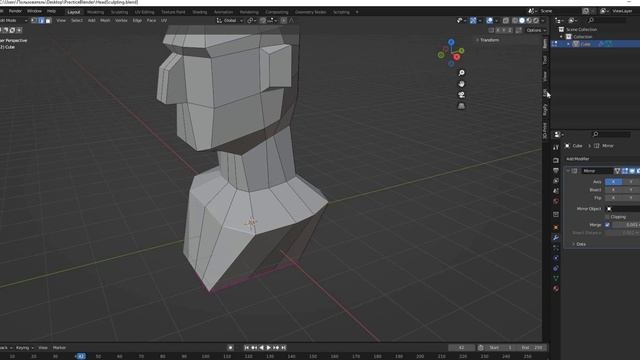Image resolution: width=640 pixels, height=360 pixels.
Task: Open the viewport Mesh menu
Action: [105, 20]
